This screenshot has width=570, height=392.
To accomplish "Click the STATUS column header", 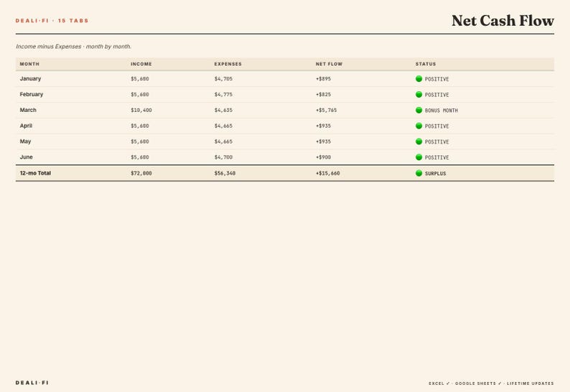I will click(x=426, y=64).
